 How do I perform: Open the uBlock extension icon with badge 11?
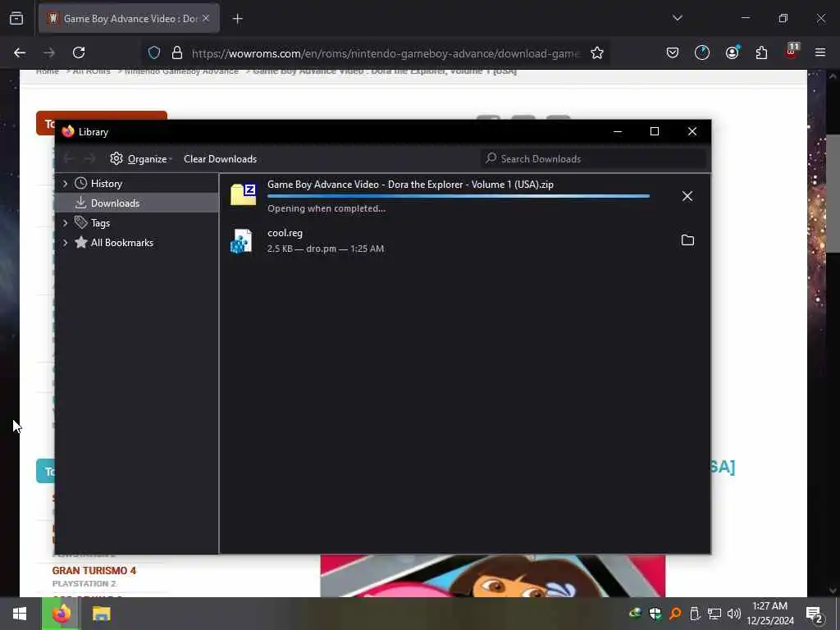pos(792,52)
